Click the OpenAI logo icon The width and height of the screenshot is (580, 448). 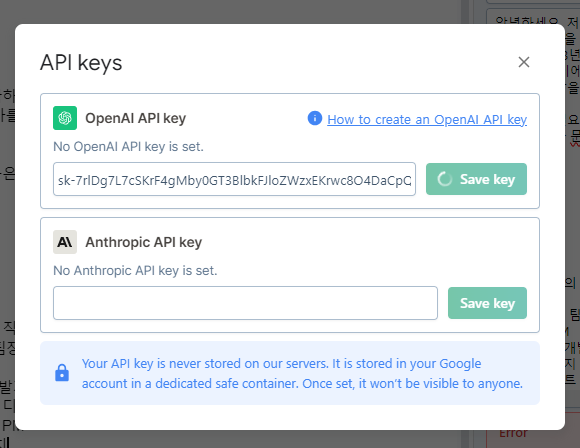point(65,118)
